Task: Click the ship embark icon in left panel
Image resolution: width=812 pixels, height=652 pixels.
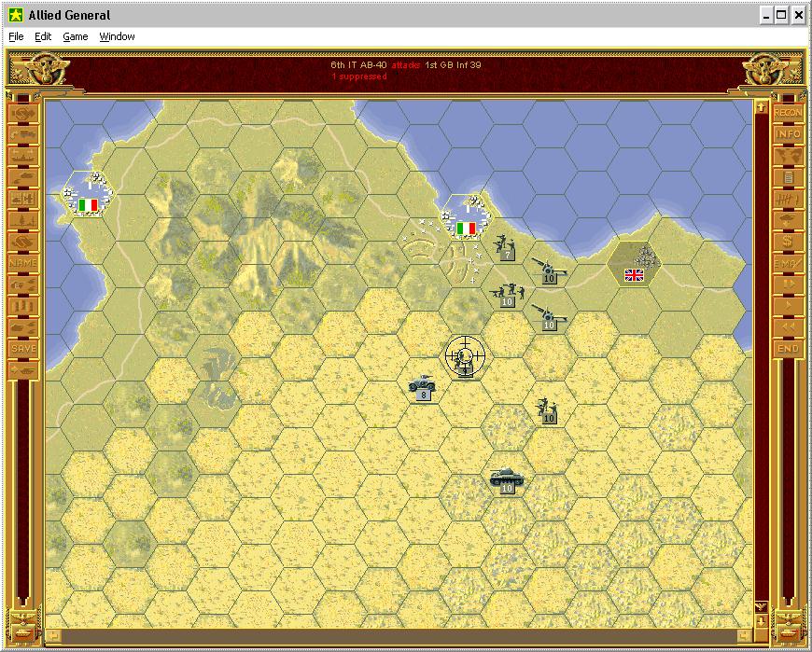Action: 23,155
